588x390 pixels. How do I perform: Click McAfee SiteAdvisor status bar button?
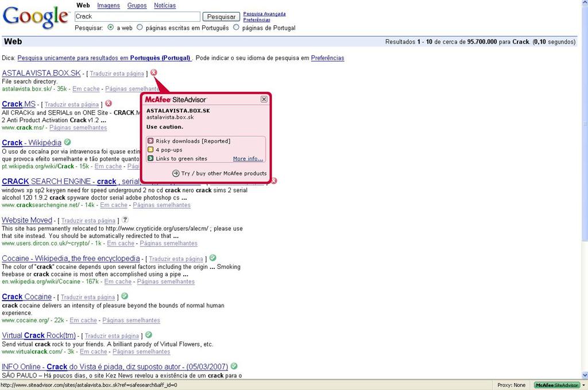(557, 385)
